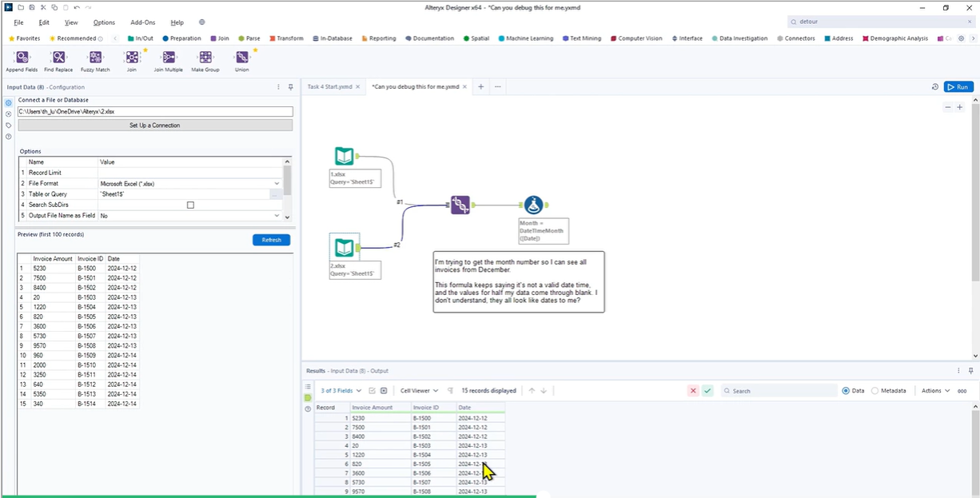Pin the Results panel

(971, 371)
